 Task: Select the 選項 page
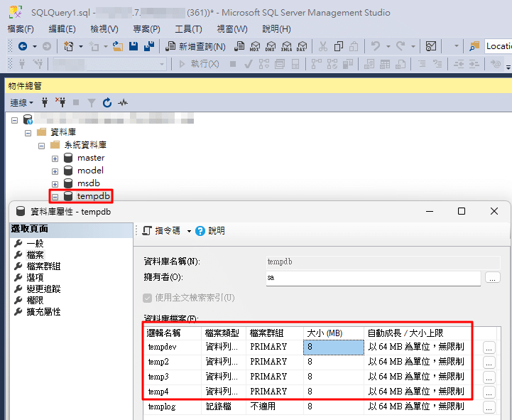click(35, 278)
